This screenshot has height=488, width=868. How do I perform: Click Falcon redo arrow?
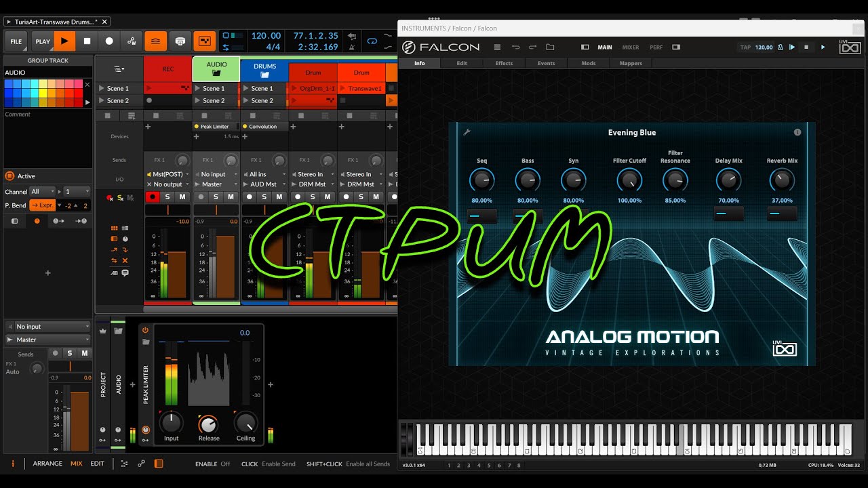pos(532,47)
